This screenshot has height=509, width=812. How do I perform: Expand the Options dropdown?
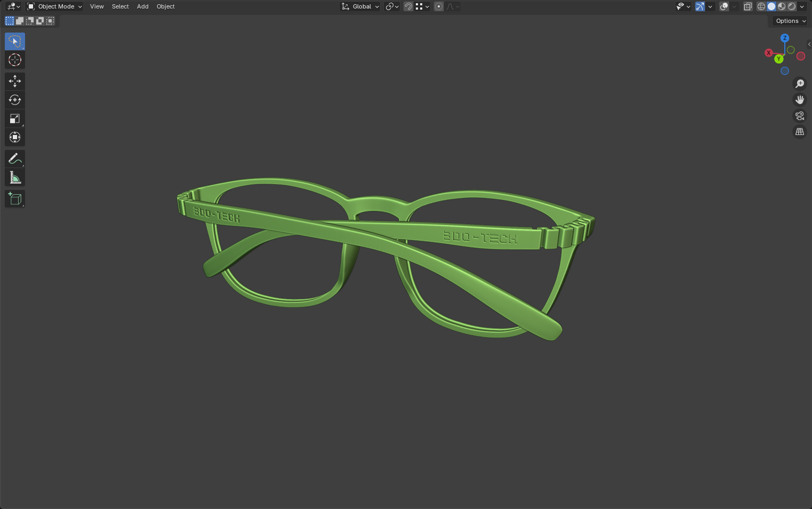[790, 21]
